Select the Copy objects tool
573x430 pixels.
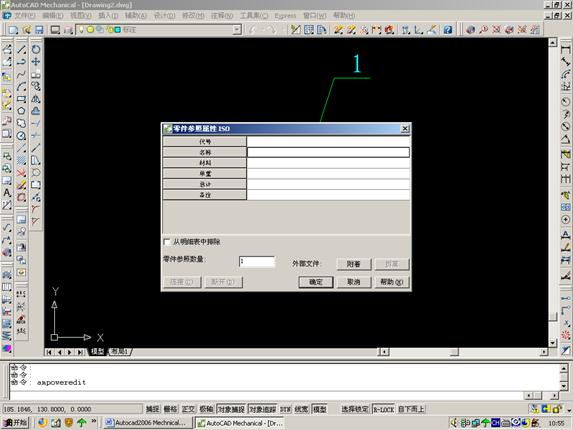pos(36,87)
